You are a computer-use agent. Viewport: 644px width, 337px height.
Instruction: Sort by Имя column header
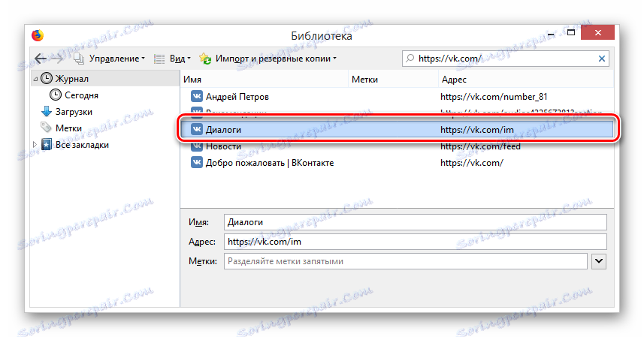pyautogui.click(x=264, y=80)
